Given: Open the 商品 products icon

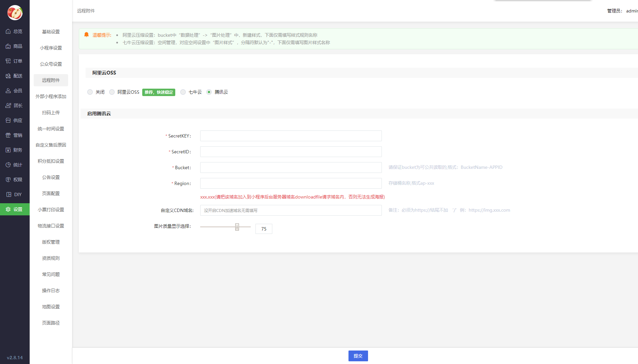Looking at the screenshot, I should click(x=8, y=46).
